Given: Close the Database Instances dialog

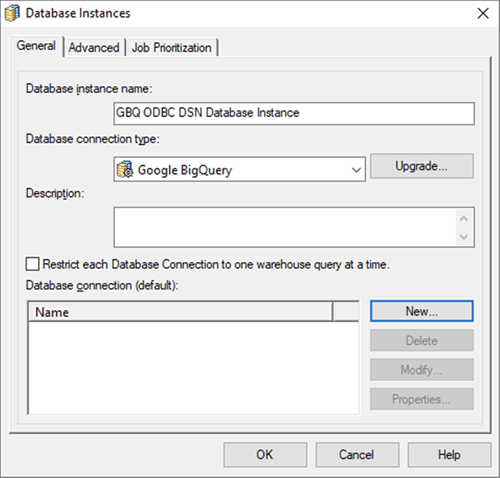Looking at the screenshot, I should [483, 14].
